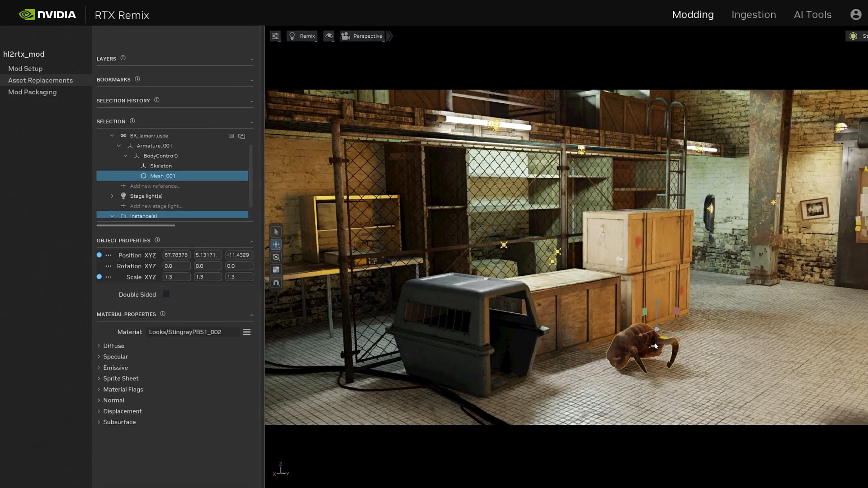This screenshot has height=488, width=868.
Task: Open Mod Packaging in sidebar
Action: (32, 92)
